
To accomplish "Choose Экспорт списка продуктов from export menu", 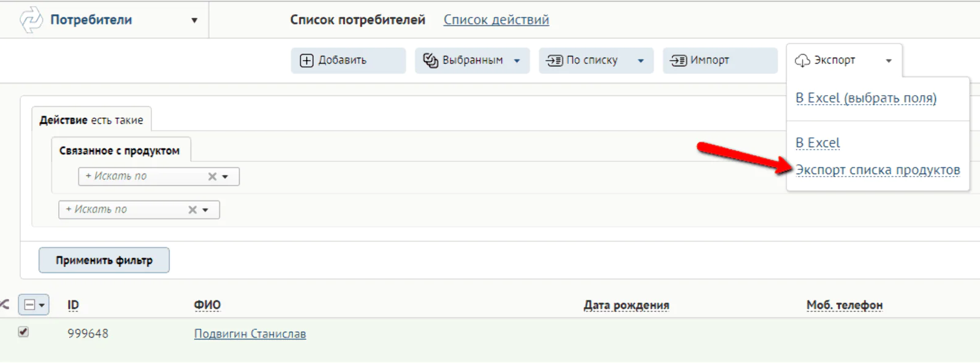I will point(878,170).
